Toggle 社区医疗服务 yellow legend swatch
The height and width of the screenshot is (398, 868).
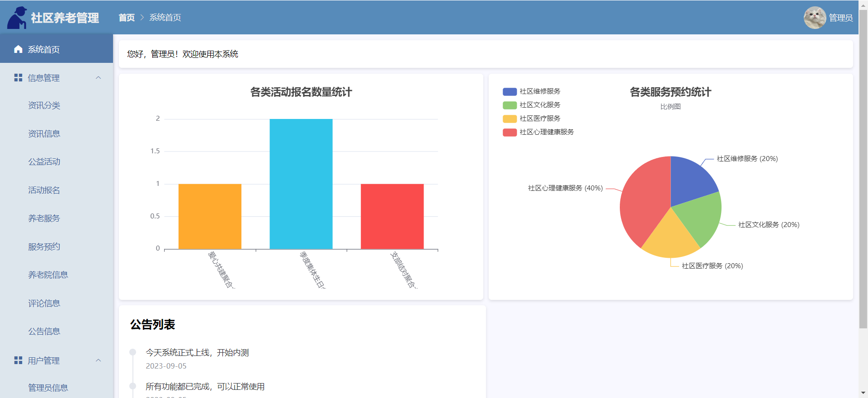pos(509,118)
